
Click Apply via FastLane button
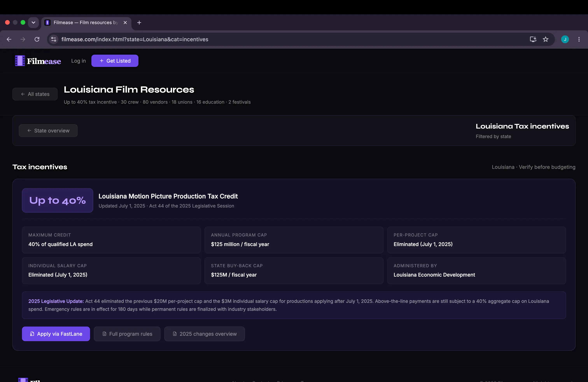pyautogui.click(x=56, y=334)
